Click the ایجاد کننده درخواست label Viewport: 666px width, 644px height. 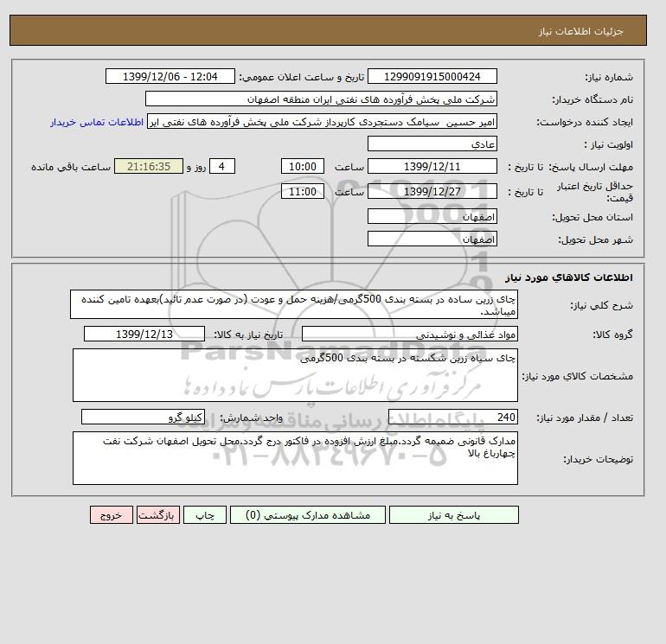585,122
